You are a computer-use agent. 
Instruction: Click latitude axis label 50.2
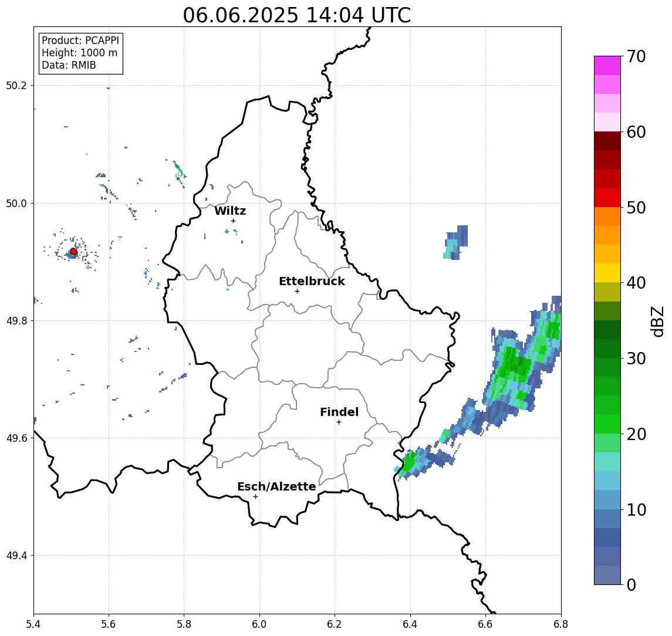point(16,85)
